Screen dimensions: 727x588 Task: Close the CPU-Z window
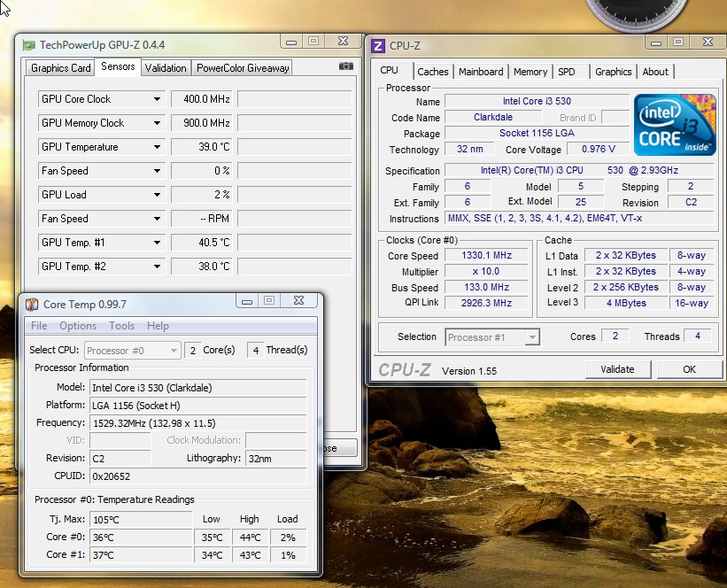pos(708,43)
